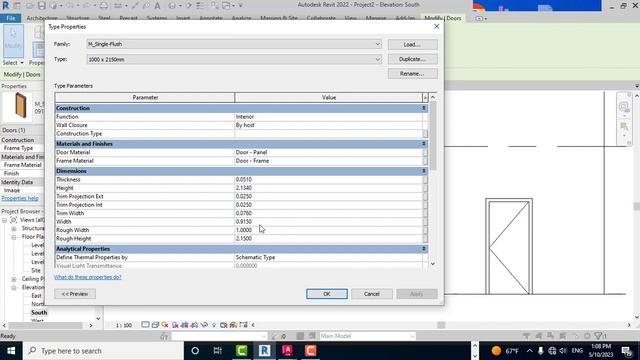
Task: Open Detail Level icon on view control bar
Action: click(x=145, y=325)
